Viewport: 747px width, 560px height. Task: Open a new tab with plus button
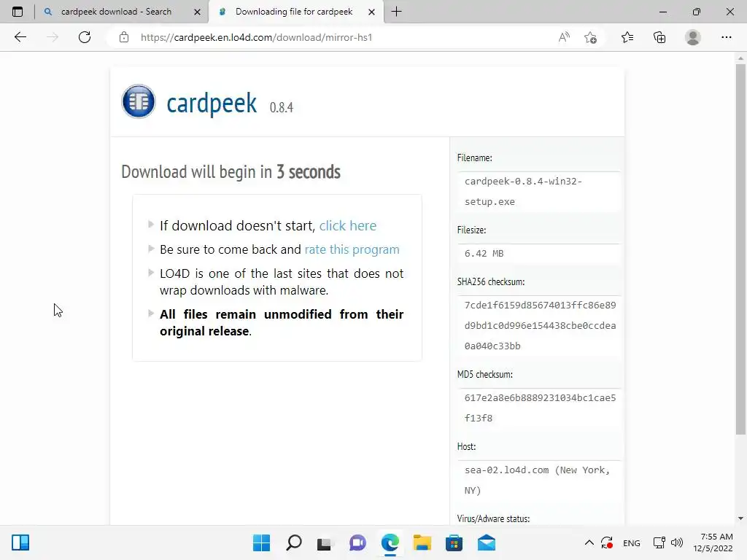click(x=396, y=12)
